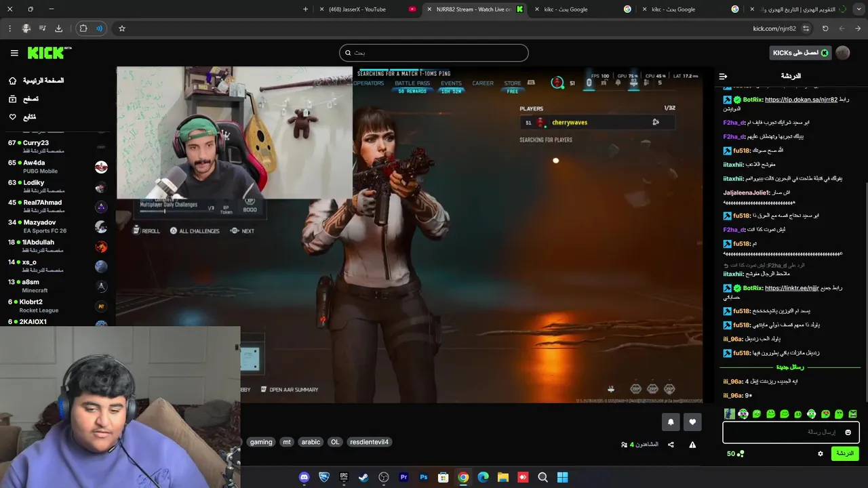Open Photoshop from taskbar
868x488 pixels.
[423, 477]
